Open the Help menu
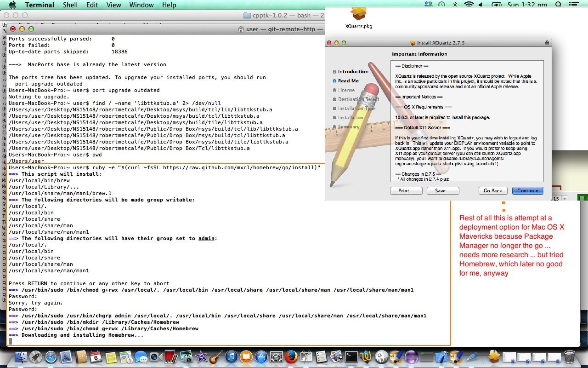 pyautogui.click(x=169, y=5)
